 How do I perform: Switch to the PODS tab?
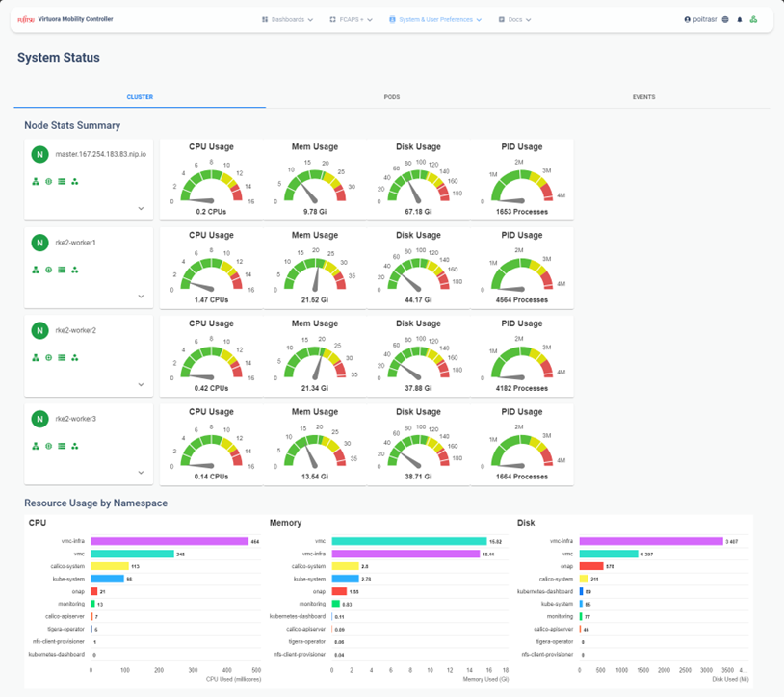coord(391,97)
